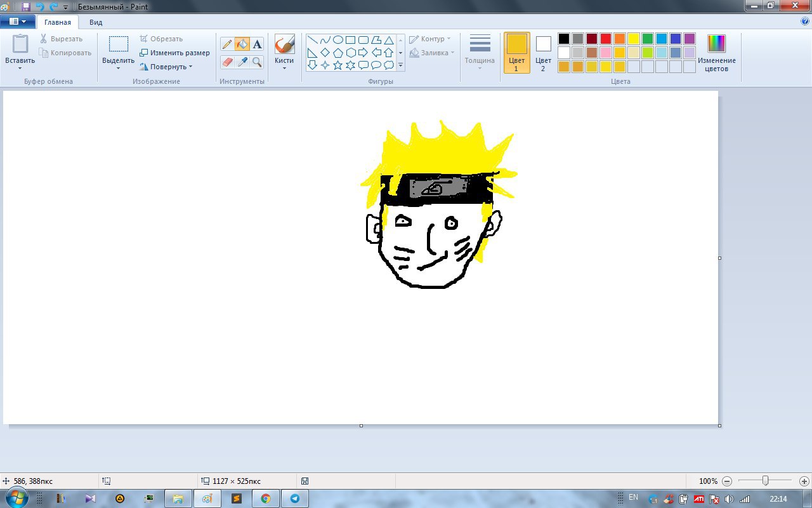This screenshot has height=508, width=812.
Task: Select the Eraser tool
Action: (227, 62)
